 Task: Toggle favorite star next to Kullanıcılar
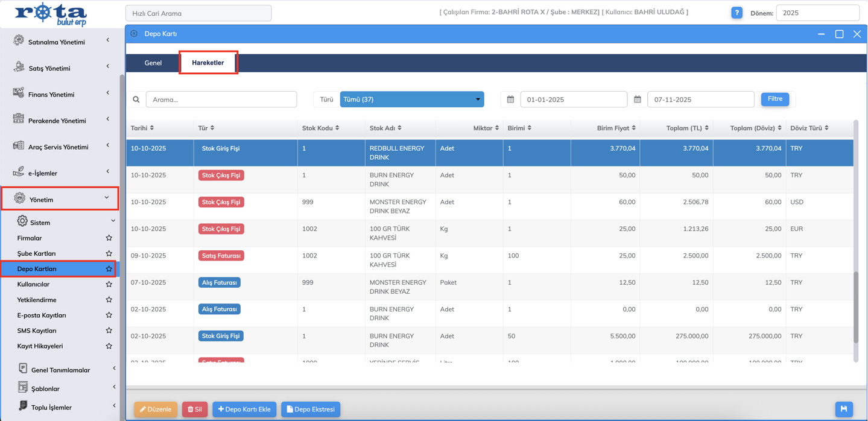pos(109,284)
